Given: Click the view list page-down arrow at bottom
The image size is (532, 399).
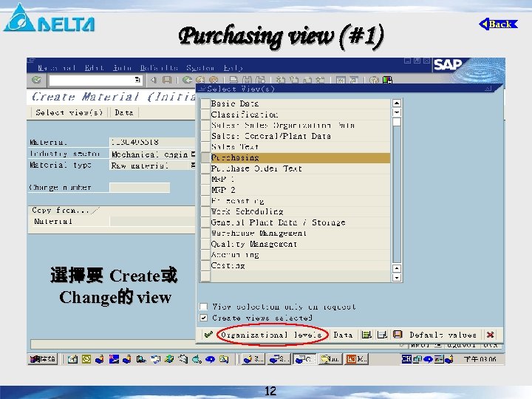Looking at the screenshot, I should 397,278.
